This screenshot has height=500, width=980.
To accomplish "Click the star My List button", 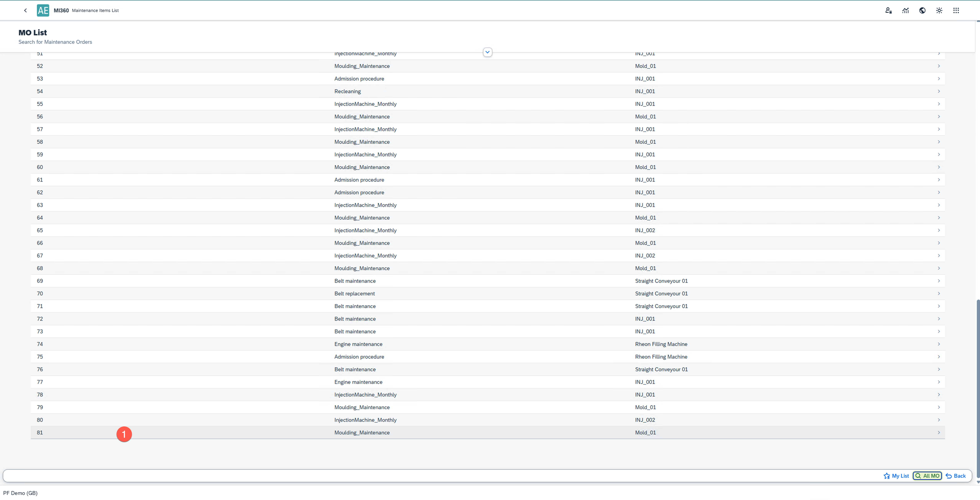I will [896, 476].
